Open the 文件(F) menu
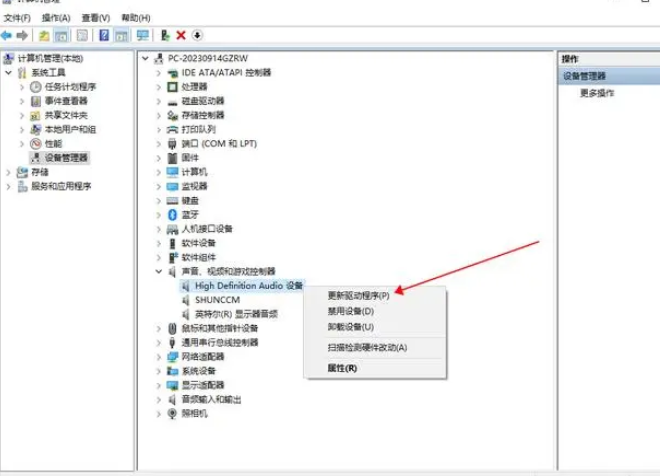The width and height of the screenshot is (660, 476). tap(17, 18)
